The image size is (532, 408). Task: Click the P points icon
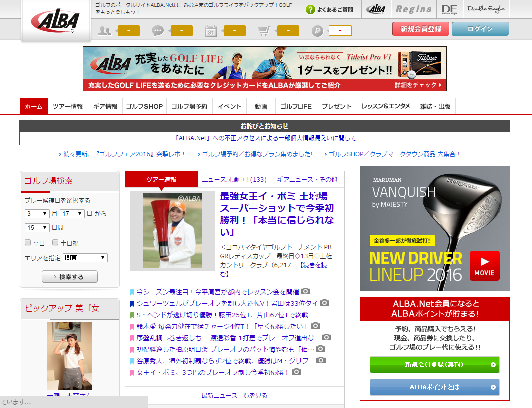pyautogui.click(x=318, y=31)
